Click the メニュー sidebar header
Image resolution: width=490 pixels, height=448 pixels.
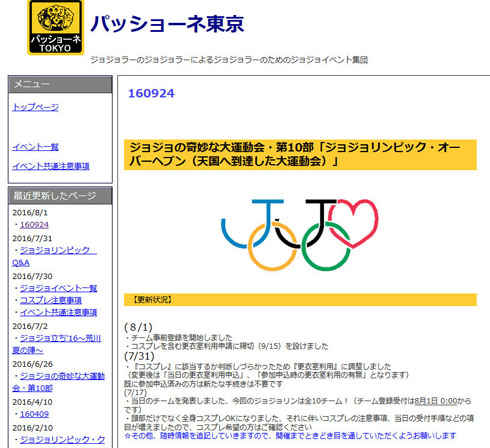pos(60,84)
